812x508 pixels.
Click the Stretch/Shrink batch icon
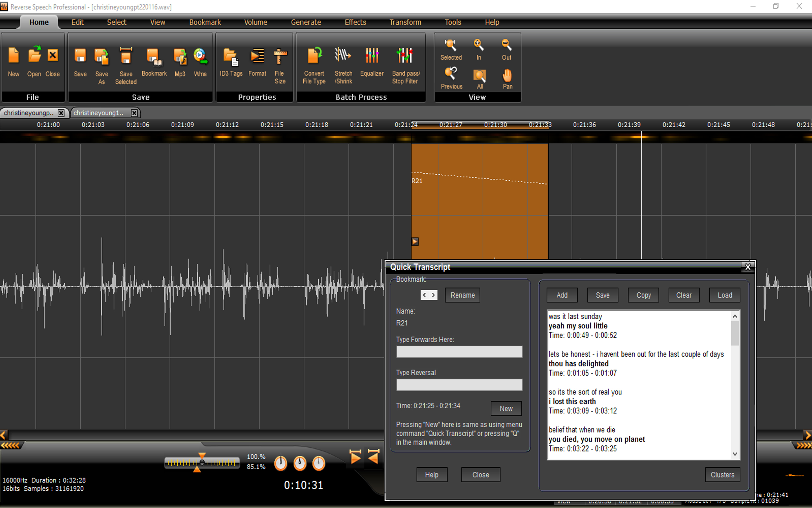click(x=343, y=55)
